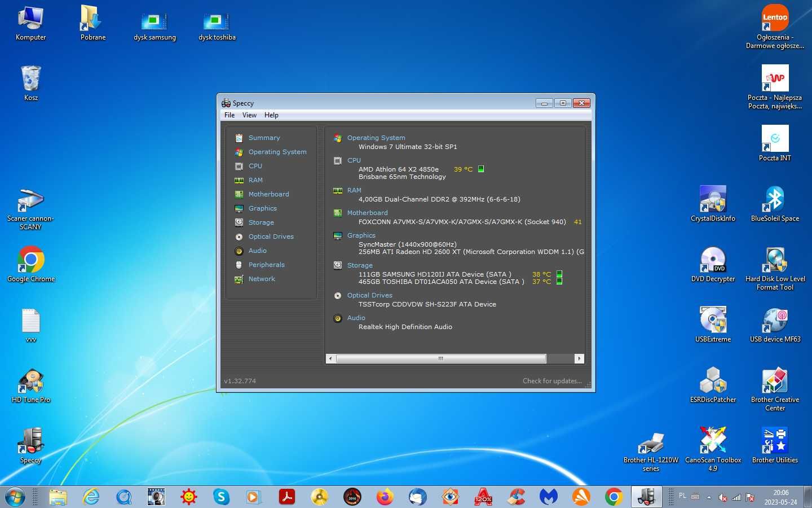Screen dimensions: 812x508
Task: Open the Help menu in Speccy
Action: (271, 115)
